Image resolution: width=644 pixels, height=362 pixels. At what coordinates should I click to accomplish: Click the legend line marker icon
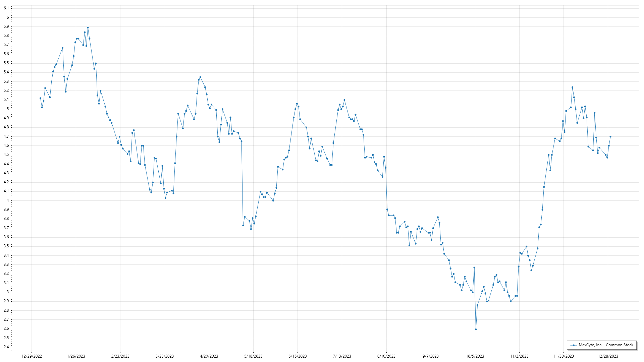[574, 345]
